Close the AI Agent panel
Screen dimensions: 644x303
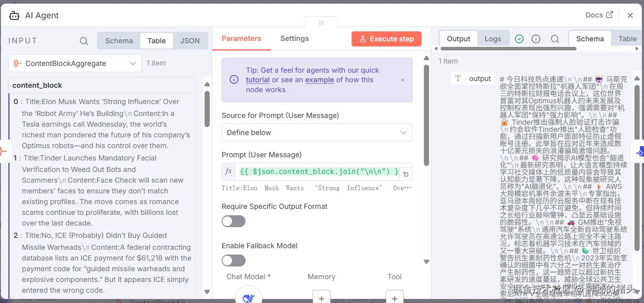point(630,15)
